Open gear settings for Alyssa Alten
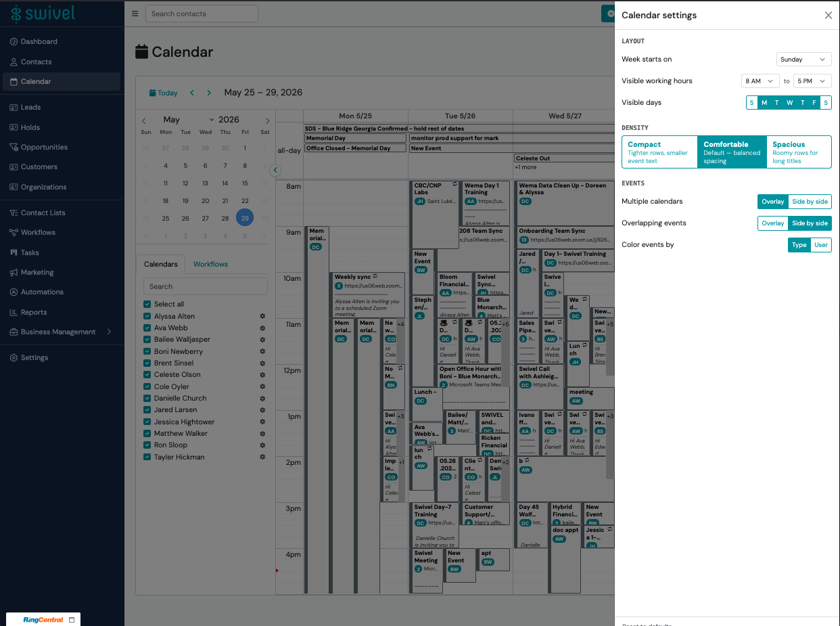840x626 pixels. point(262,316)
